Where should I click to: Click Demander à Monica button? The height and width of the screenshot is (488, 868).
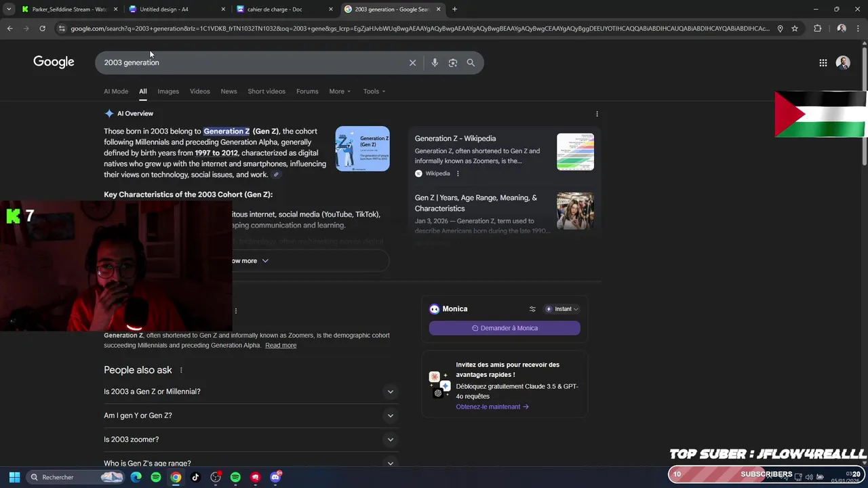pyautogui.click(x=505, y=328)
